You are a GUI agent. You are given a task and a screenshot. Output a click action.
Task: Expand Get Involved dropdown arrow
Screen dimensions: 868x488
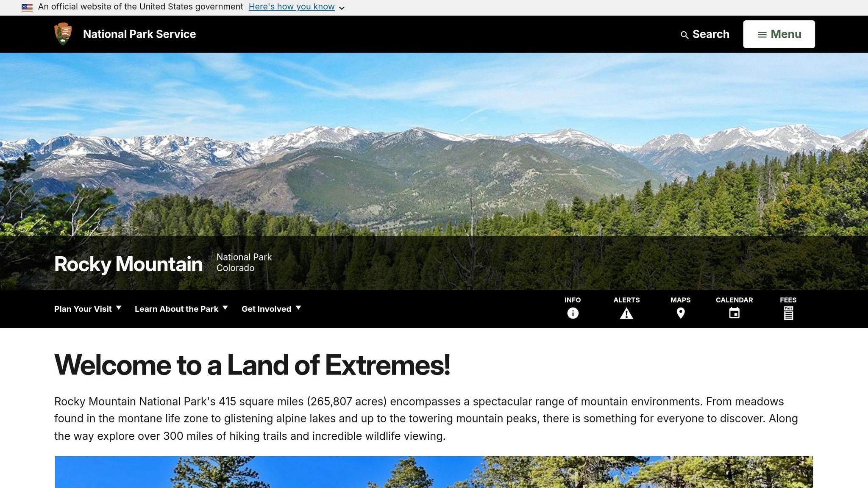298,308
